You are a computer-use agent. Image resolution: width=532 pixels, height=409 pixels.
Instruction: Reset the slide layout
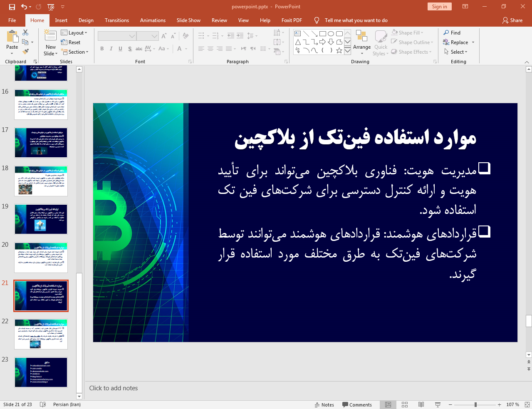click(x=71, y=42)
